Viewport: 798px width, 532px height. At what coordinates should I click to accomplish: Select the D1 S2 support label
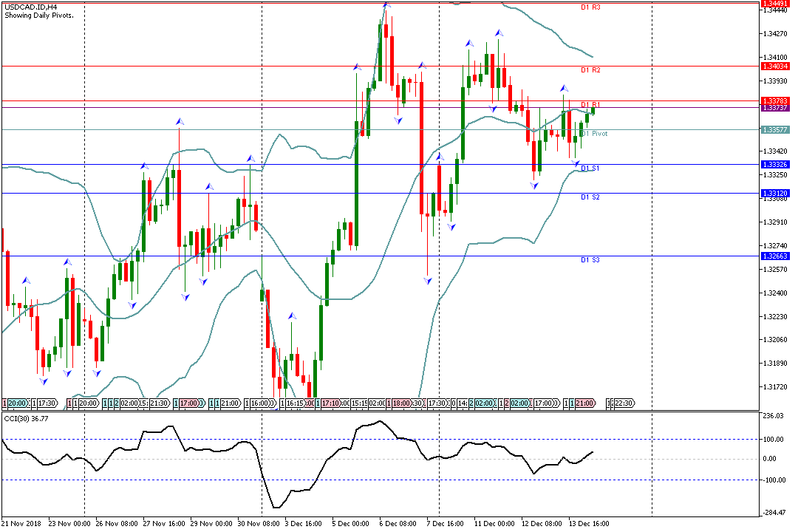pyautogui.click(x=590, y=197)
